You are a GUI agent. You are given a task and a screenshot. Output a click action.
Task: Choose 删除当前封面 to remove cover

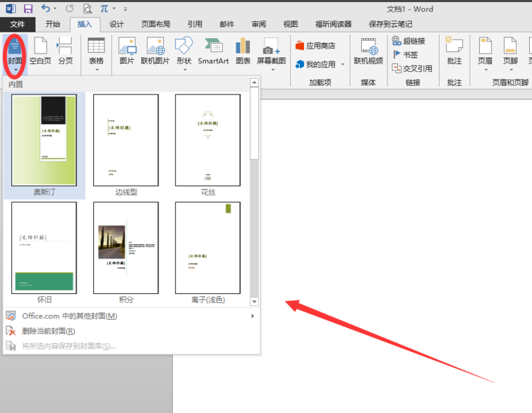(x=48, y=331)
